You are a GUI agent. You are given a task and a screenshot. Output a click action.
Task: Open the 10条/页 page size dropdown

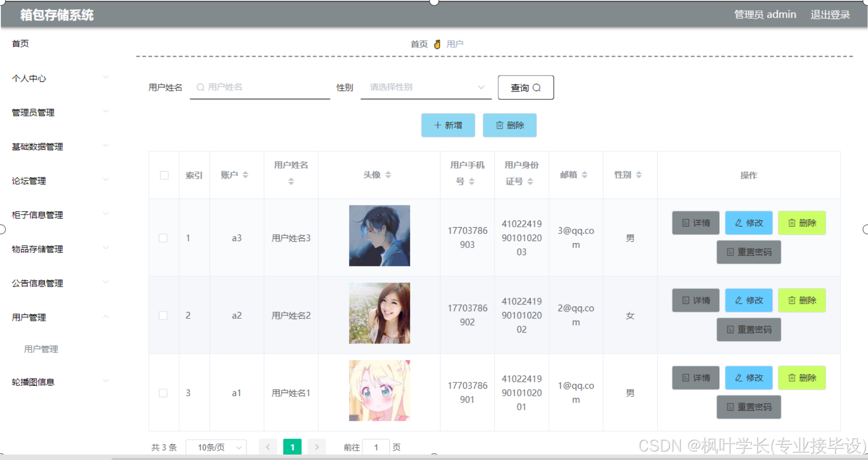click(x=216, y=447)
